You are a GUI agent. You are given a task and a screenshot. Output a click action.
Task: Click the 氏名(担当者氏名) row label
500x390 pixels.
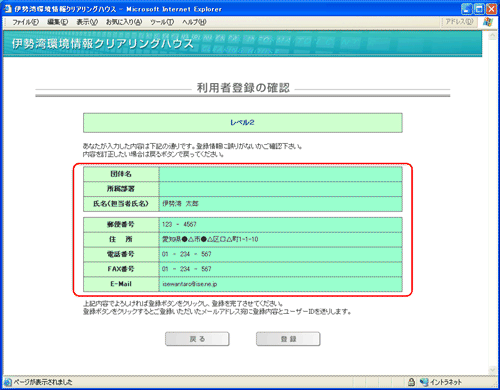pos(121,204)
